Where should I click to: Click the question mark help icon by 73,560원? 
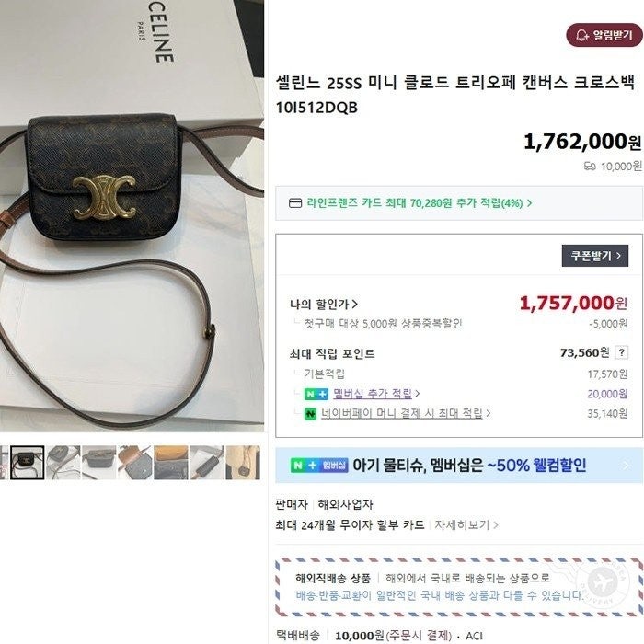pyautogui.click(x=621, y=352)
